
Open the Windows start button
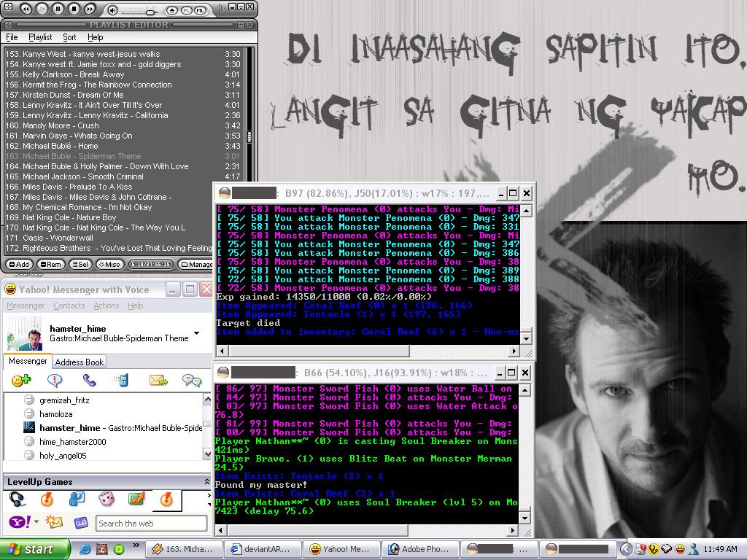pos(34,550)
